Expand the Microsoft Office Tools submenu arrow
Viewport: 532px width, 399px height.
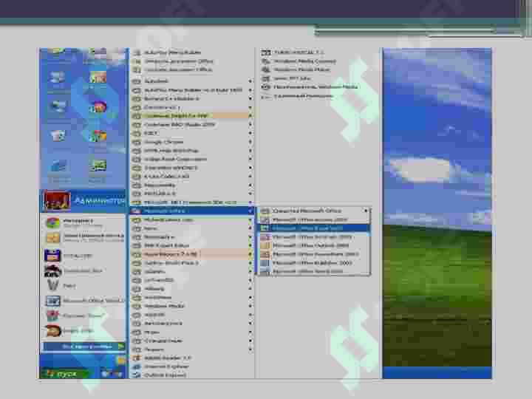(366, 211)
